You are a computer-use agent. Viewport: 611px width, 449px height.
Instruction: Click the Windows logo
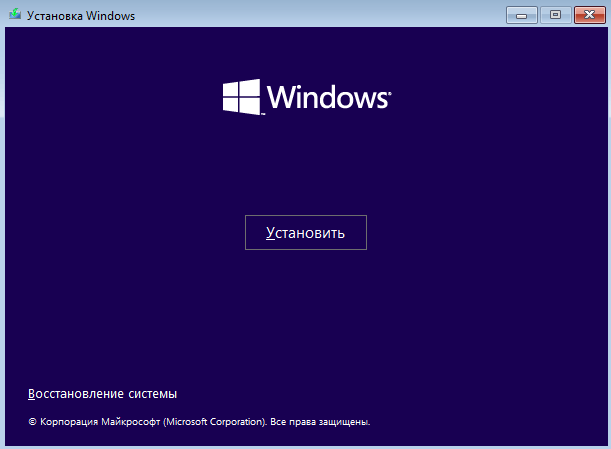pos(307,97)
